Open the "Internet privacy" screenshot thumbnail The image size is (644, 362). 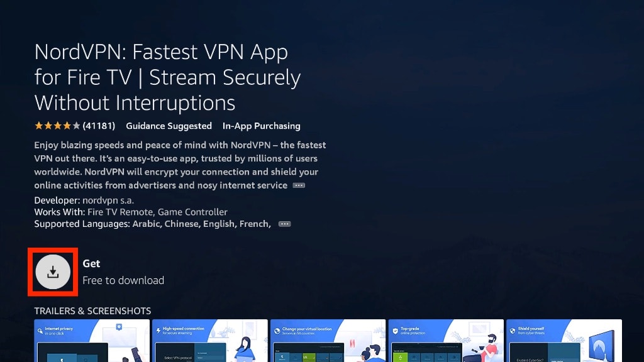click(92, 341)
